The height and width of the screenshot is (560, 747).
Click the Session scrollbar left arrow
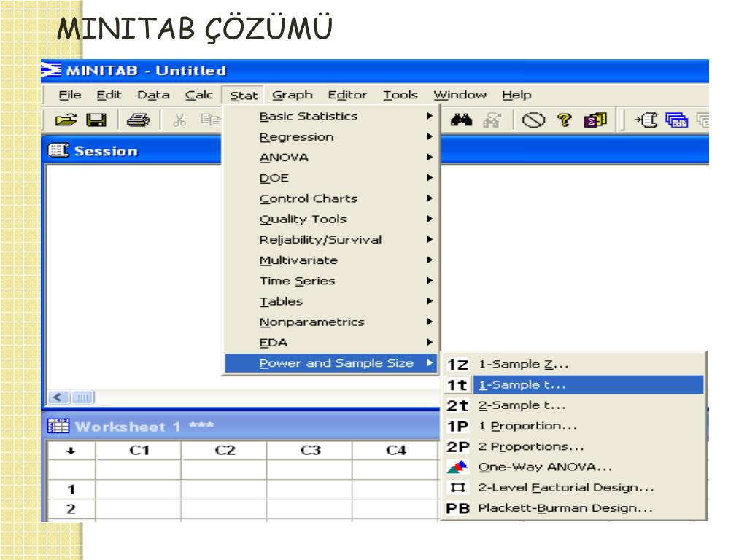pos(58,397)
